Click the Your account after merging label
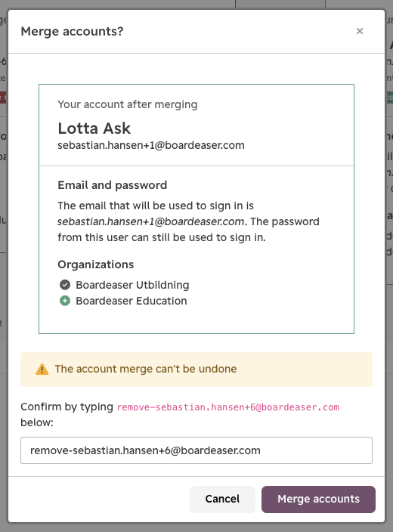The width and height of the screenshot is (393, 532). (128, 104)
